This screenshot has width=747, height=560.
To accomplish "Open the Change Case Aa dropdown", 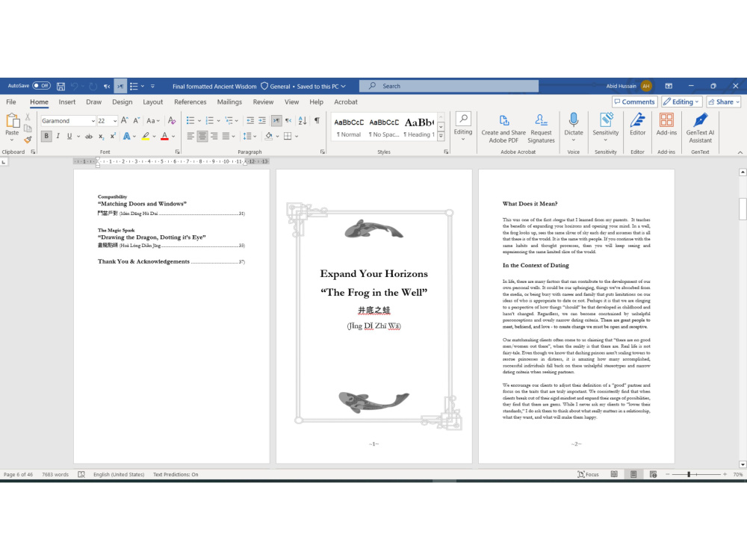I will [153, 120].
